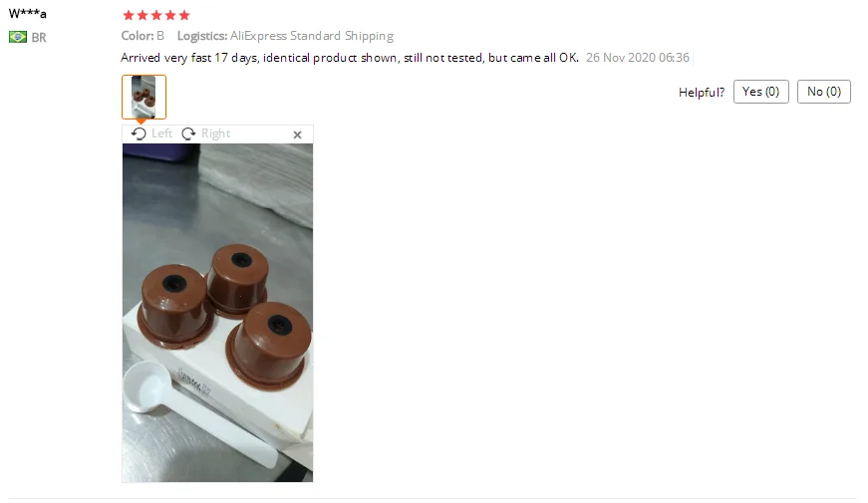868x503 pixels.
Task: Click the "Right" rotate label
Action: [215, 133]
